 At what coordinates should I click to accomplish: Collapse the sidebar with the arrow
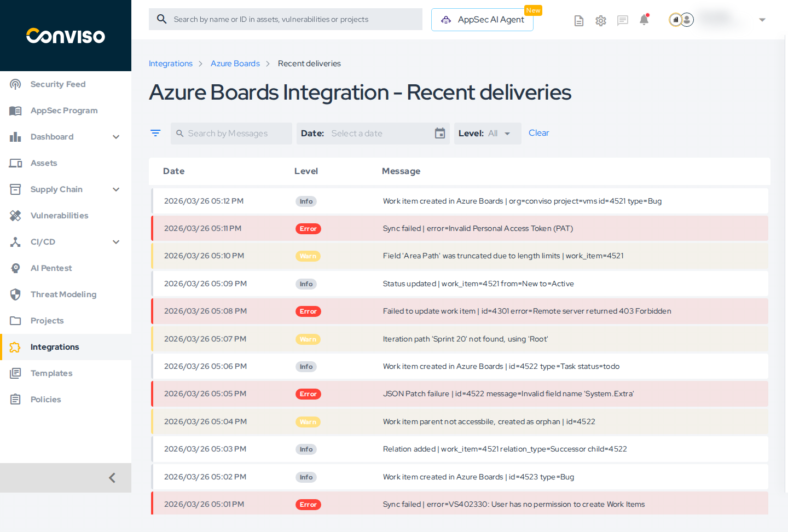click(112, 478)
